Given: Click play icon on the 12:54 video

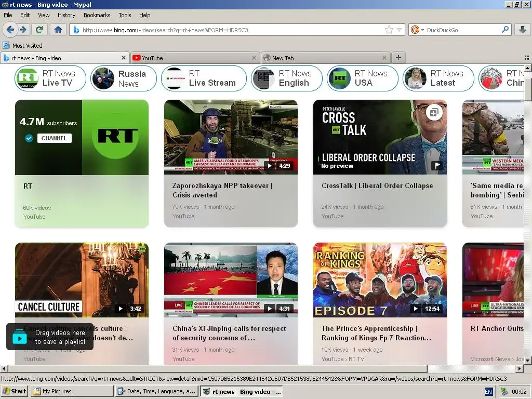Looking at the screenshot, I should click(415, 309).
